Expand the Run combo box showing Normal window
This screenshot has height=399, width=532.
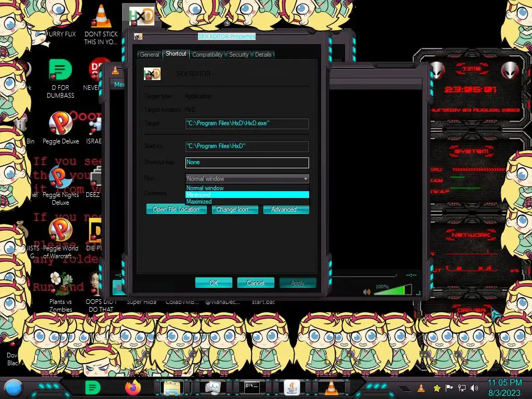coord(247,179)
